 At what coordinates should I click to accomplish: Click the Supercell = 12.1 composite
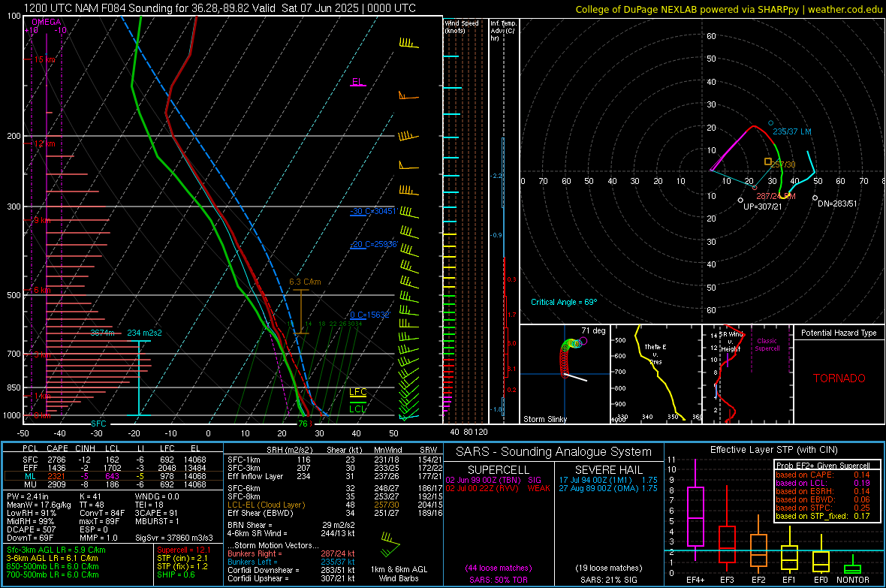184,550
